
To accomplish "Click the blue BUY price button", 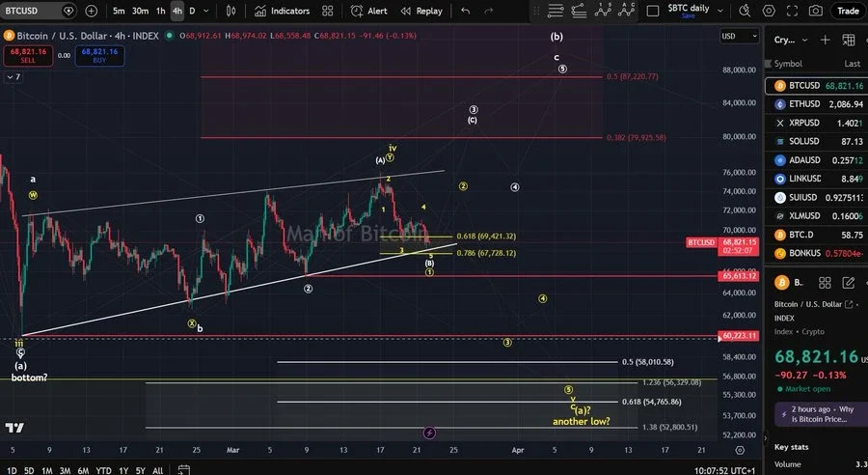I will (x=99, y=55).
